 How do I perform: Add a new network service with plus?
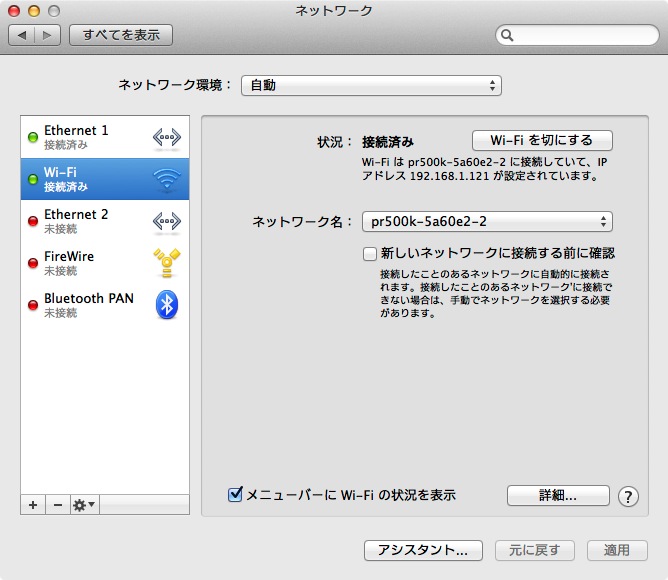click(x=33, y=505)
